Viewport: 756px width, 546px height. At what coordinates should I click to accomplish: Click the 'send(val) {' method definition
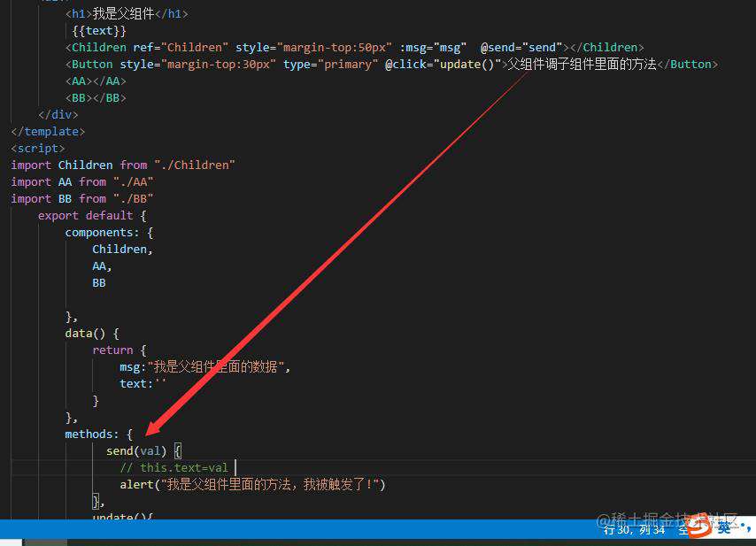[x=143, y=451]
